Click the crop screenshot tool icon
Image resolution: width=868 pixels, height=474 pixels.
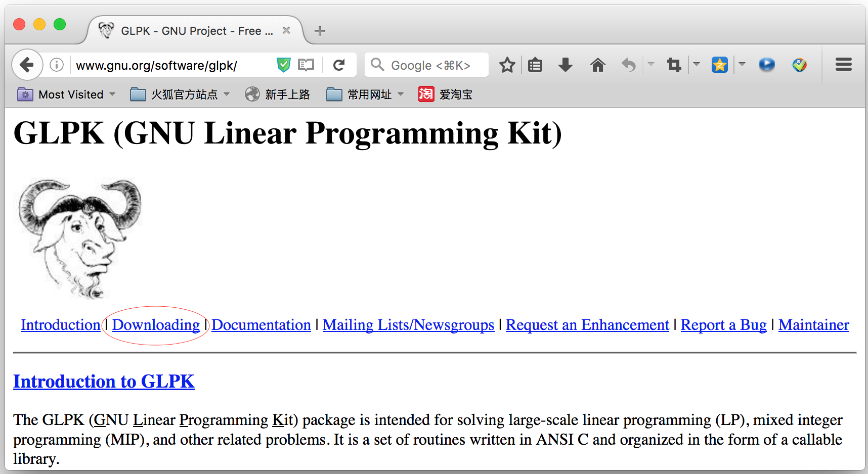(674, 65)
